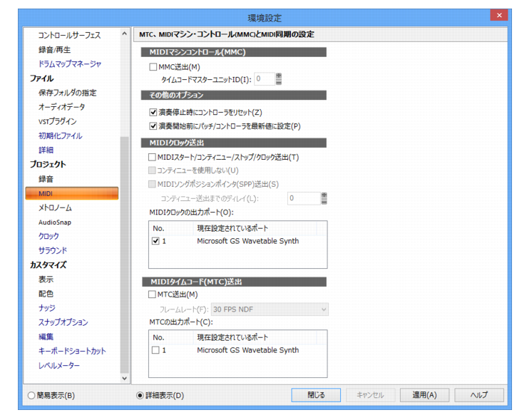Image resolution: width=517 pixels, height=420 pixels.
Task: Enable the MMC送出(M) checkbox
Action: [153, 67]
